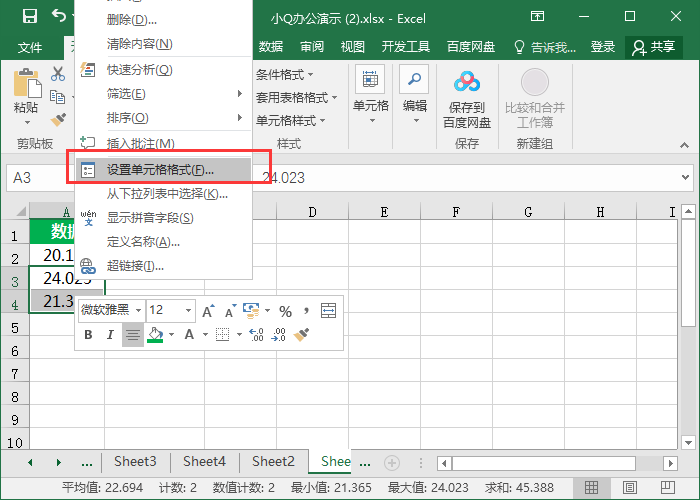The width and height of the screenshot is (700, 500).
Task: Choose 清除内容(N) from context menu
Action: (x=163, y=44)
